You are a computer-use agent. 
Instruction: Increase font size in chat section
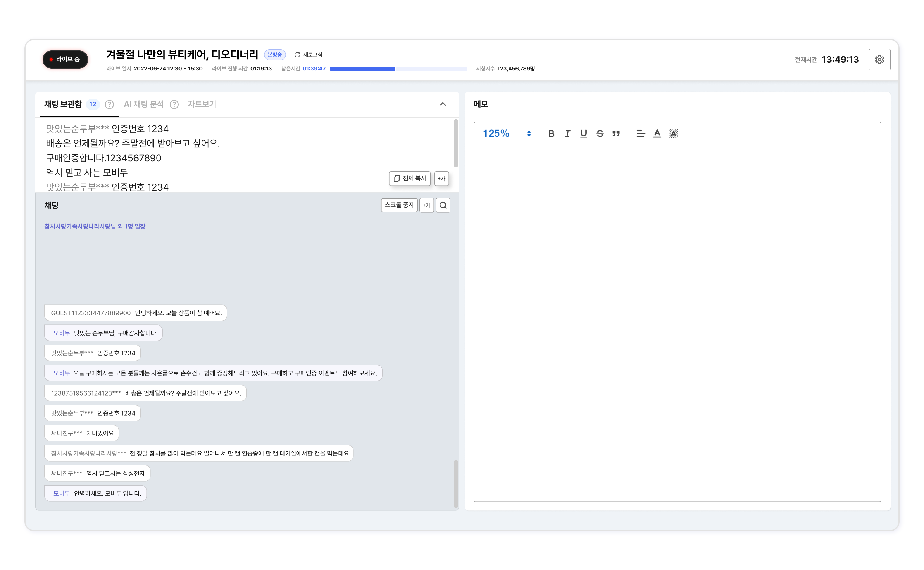(x=426, y=205)
